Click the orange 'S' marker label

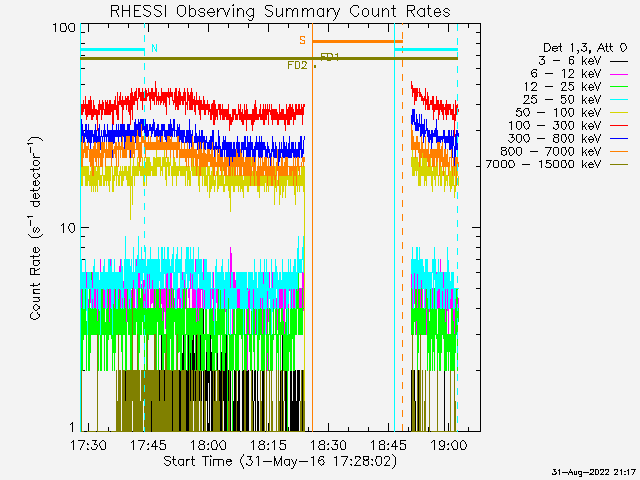302,40
